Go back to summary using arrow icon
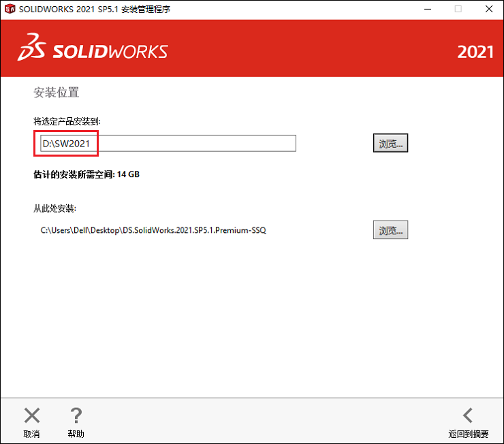This screenshot has height=444, width=504. pyautogui.click(x=468, y=415)
